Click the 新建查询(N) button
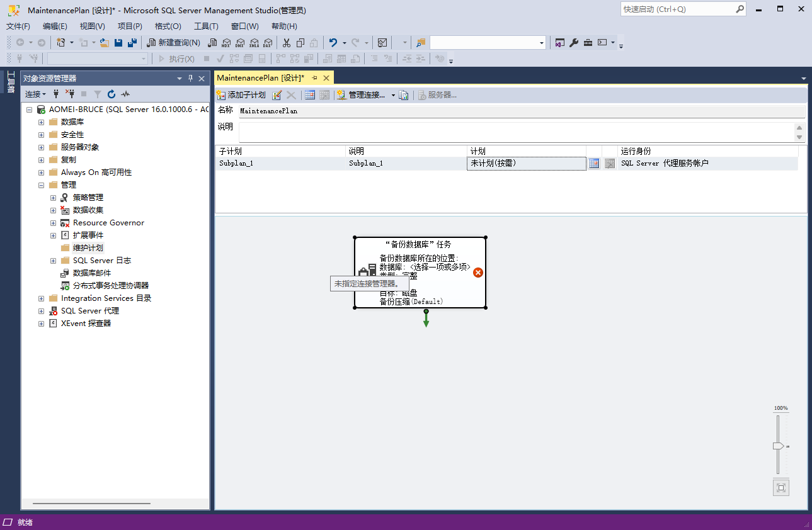812x530 pixels. pyautogui.click(x=173, y=43)
